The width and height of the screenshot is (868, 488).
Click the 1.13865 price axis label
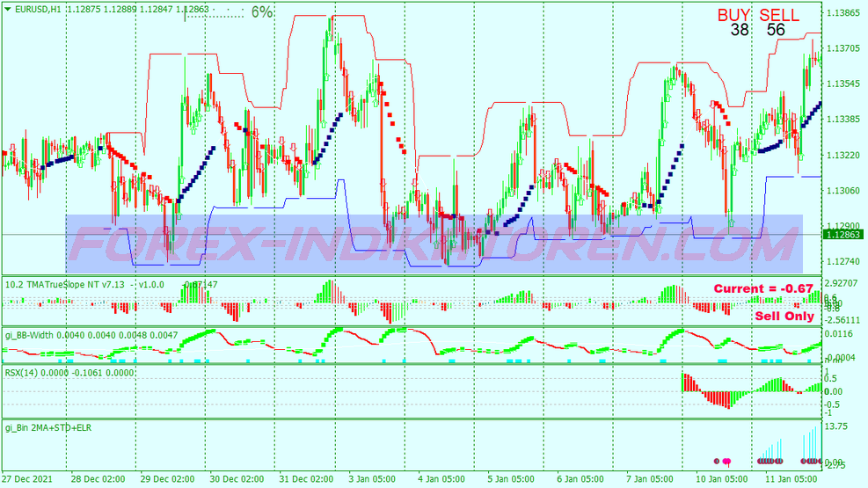tap(843, 12)
